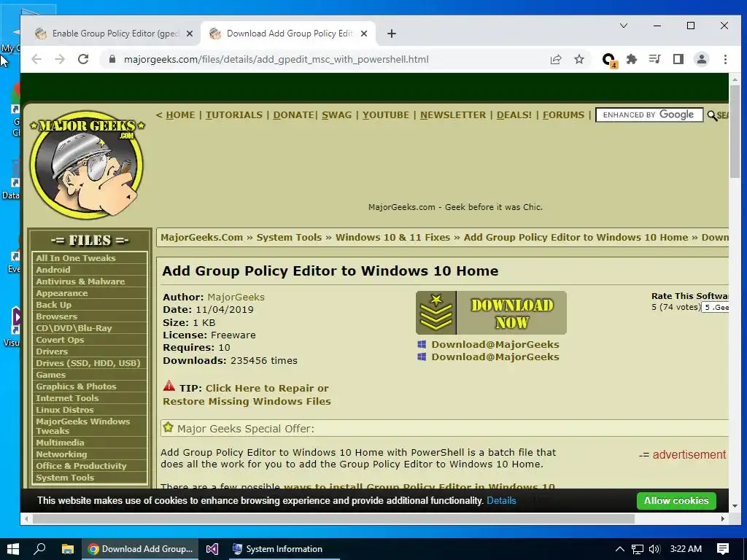Screen dimensions: 747x560
Task: Click the address bar URL
Action: [276, 60]
